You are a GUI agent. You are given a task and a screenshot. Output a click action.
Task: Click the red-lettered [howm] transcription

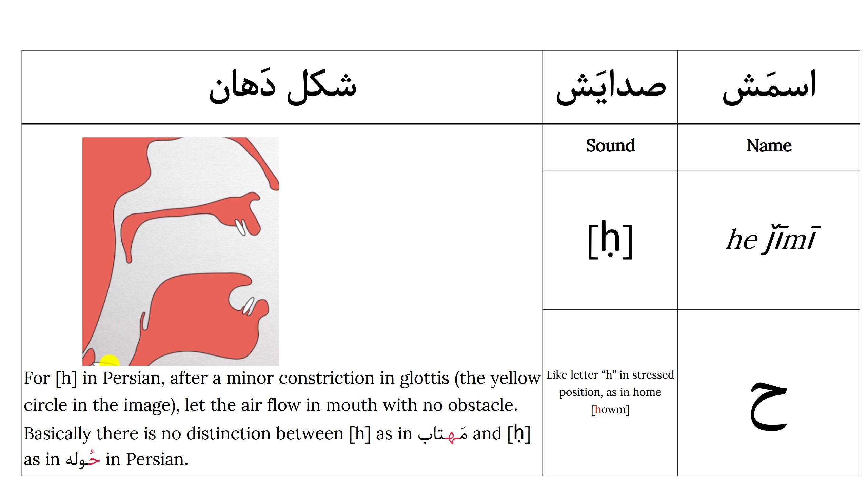(610, 409)
